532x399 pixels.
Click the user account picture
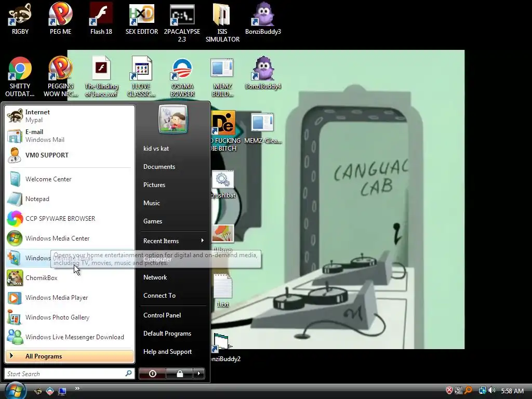173,119
